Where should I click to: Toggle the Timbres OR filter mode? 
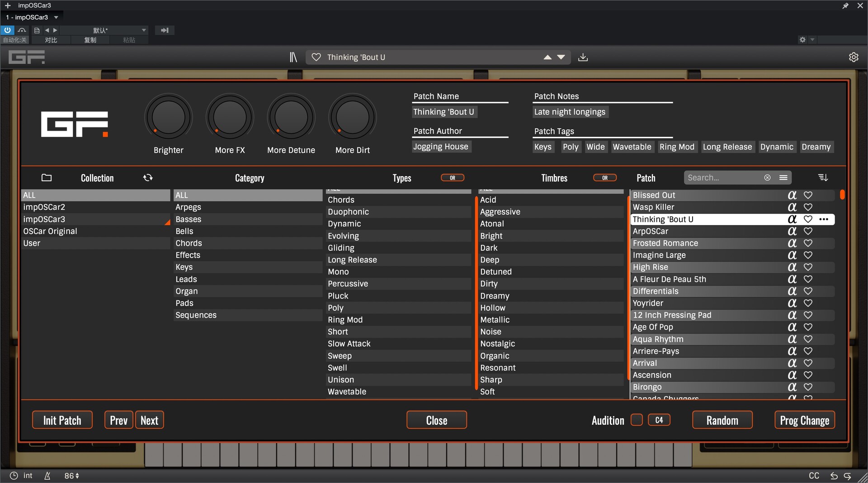click(604, 178)
